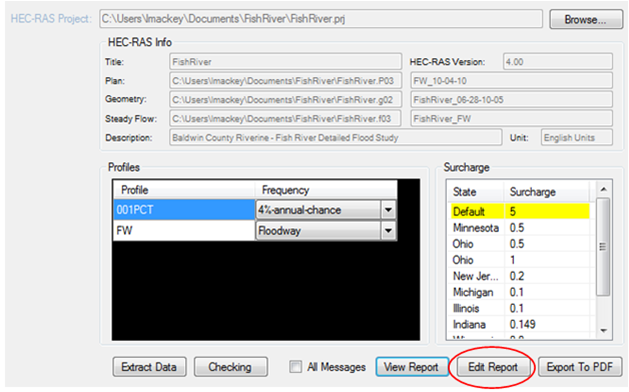This screenshot has width=629, height=392.
Task: Click the HEC-RAS Version field
Action: pos(558,62)
